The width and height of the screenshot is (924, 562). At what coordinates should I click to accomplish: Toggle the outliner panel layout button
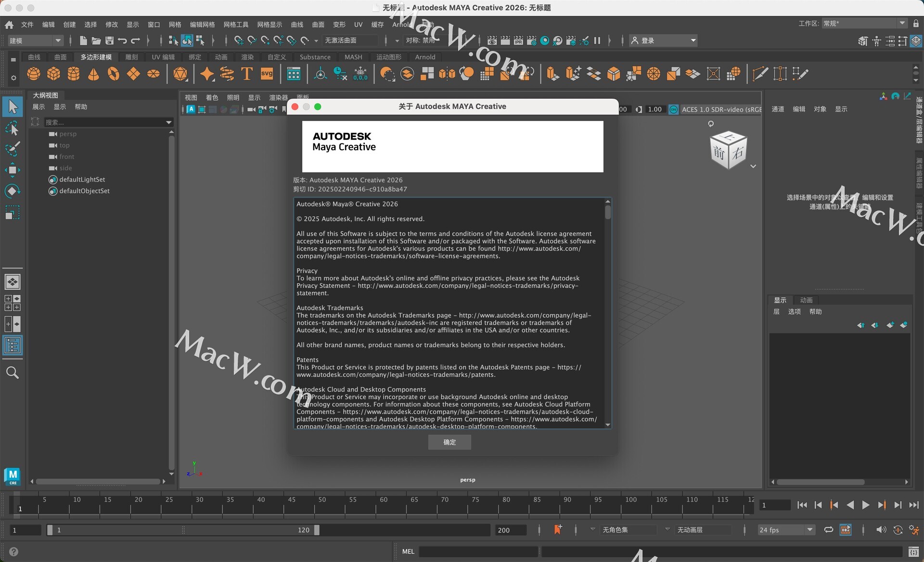[x=13, y=345]
